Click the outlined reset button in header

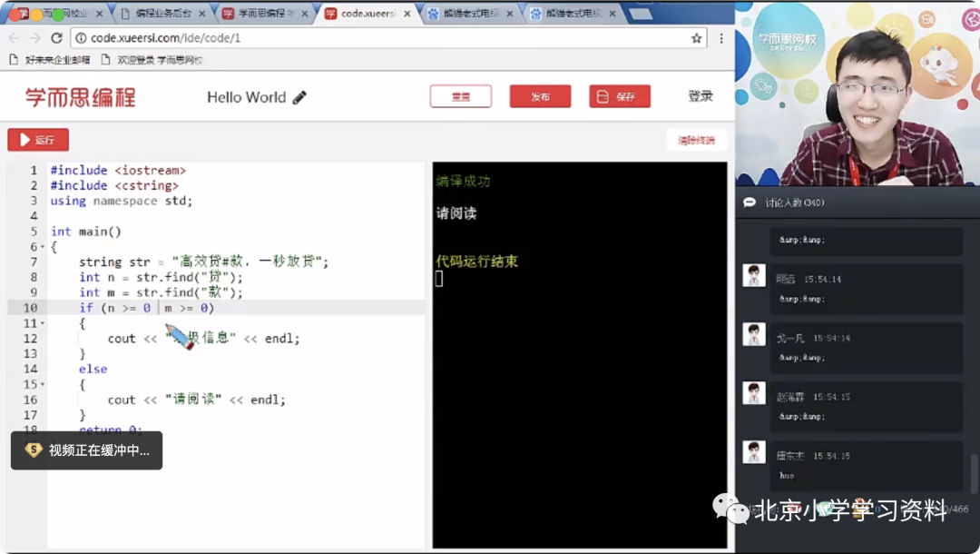click(x=461, y=96)
